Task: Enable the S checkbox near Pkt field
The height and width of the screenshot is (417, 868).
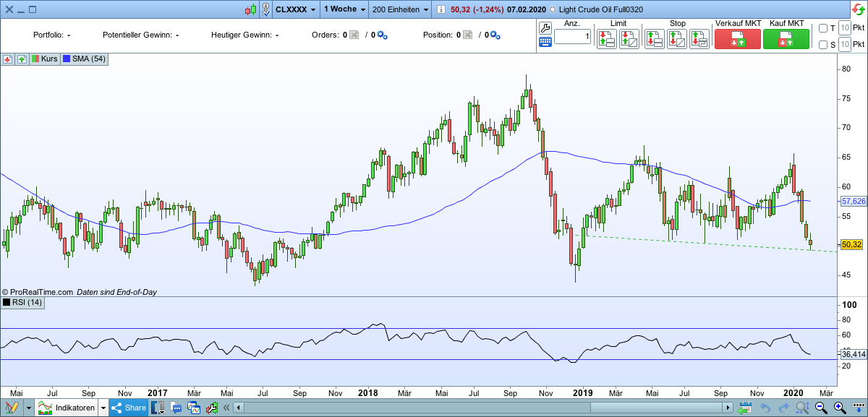Action: (x=824, y=45)
